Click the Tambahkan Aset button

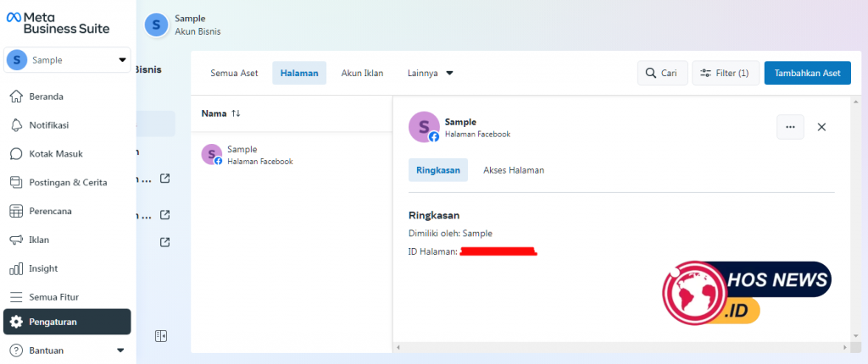[807, 73]
